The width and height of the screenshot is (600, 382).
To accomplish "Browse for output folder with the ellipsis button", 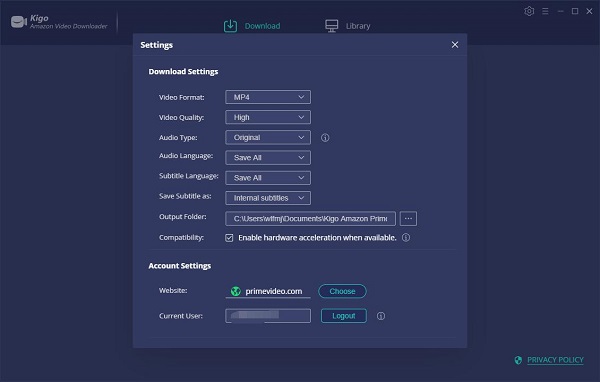I will click(x=408, y=219).
